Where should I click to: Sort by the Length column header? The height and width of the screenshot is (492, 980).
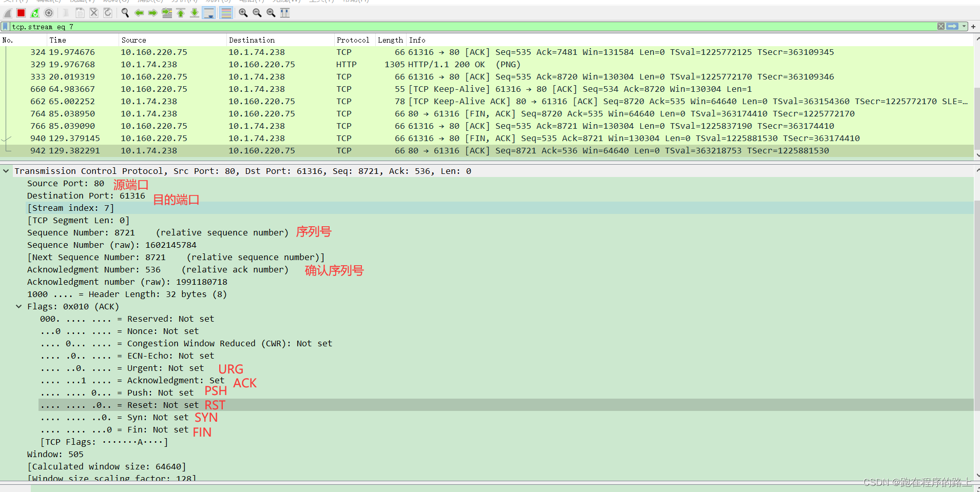coord(391,40)
